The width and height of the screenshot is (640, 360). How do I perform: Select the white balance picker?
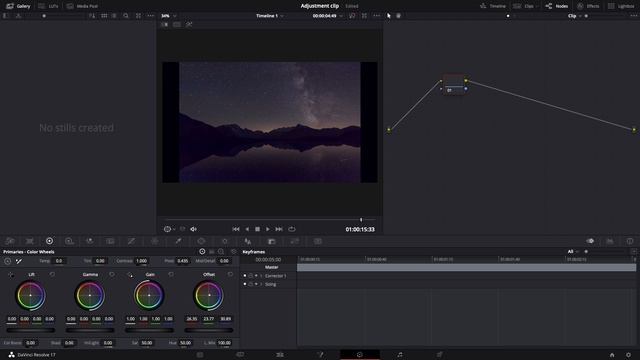(x=19, y=261)
